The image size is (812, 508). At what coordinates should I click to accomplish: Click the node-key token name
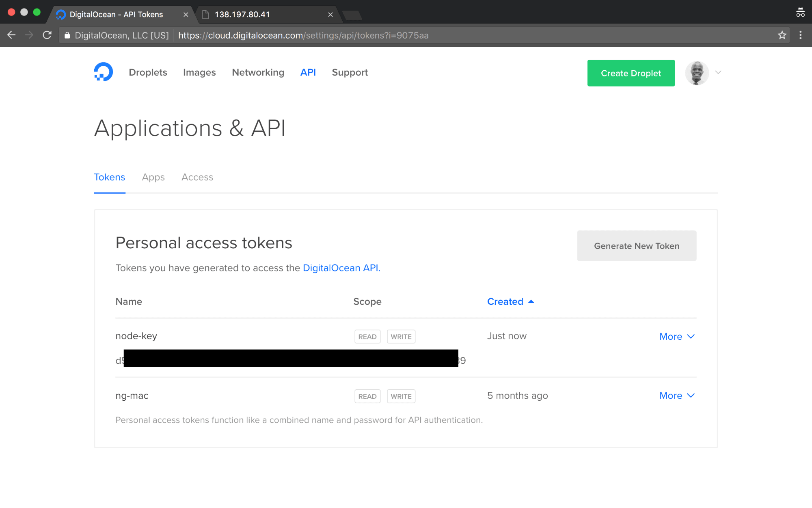[136, 336]
